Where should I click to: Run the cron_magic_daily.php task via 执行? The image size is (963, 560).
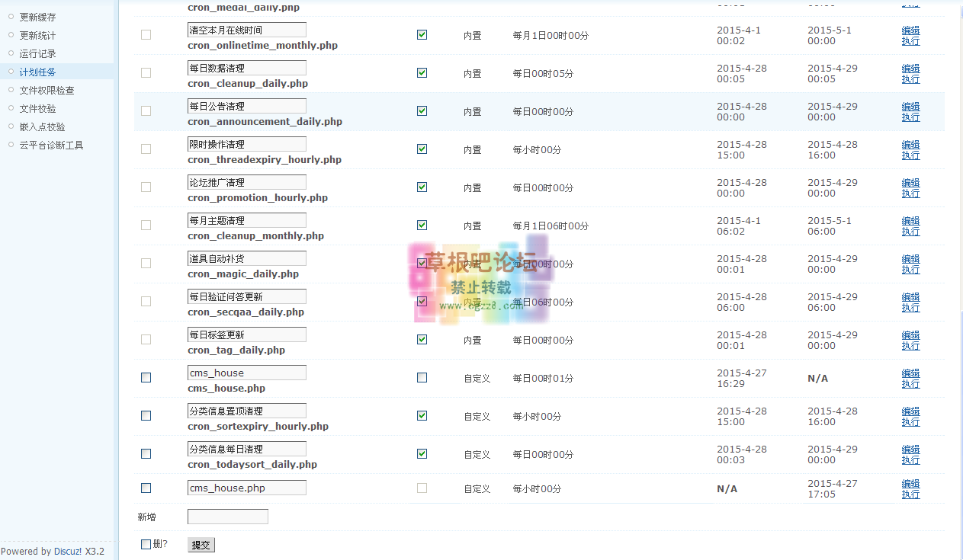(x=910, y=269)
